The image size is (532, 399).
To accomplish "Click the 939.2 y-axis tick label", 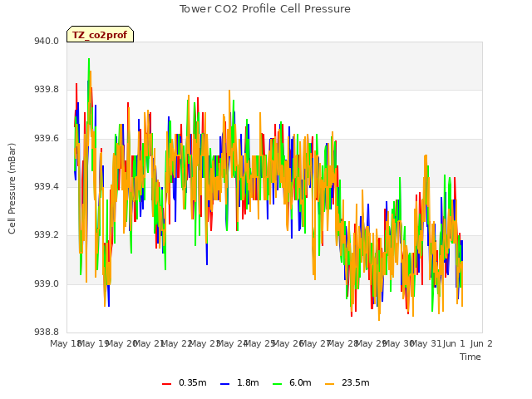I will 47,235.
